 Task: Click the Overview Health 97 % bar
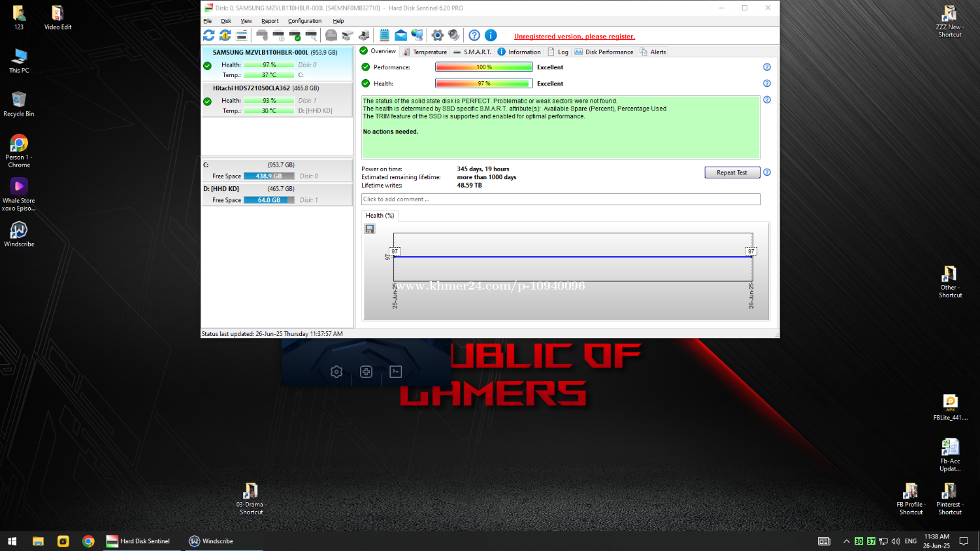[484, 83]
